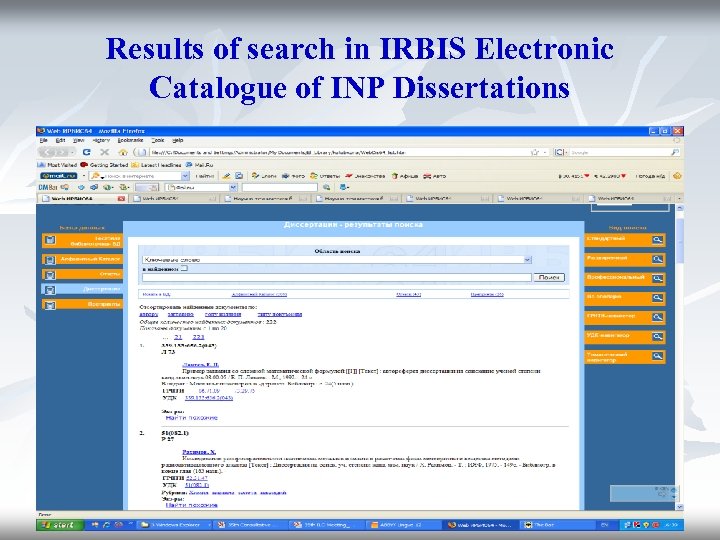The image size is (720, 540).
Task: Click the @mail.ru toolbar logo
Action: [x=58, y=176]
